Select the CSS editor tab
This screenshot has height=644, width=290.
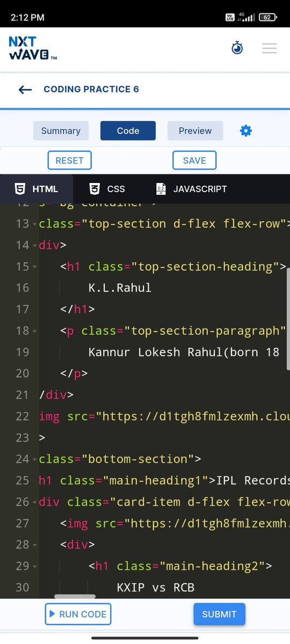pyautogui.click(x=107, y=189)
